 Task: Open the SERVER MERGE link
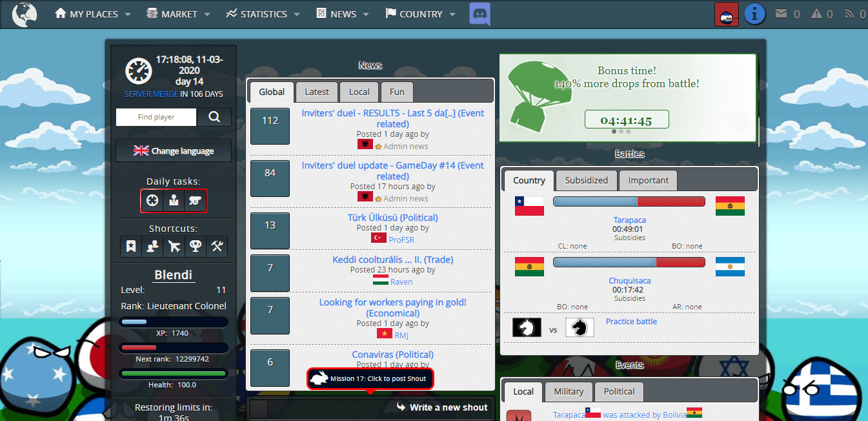pyautogui.click(x=152, y=94)
